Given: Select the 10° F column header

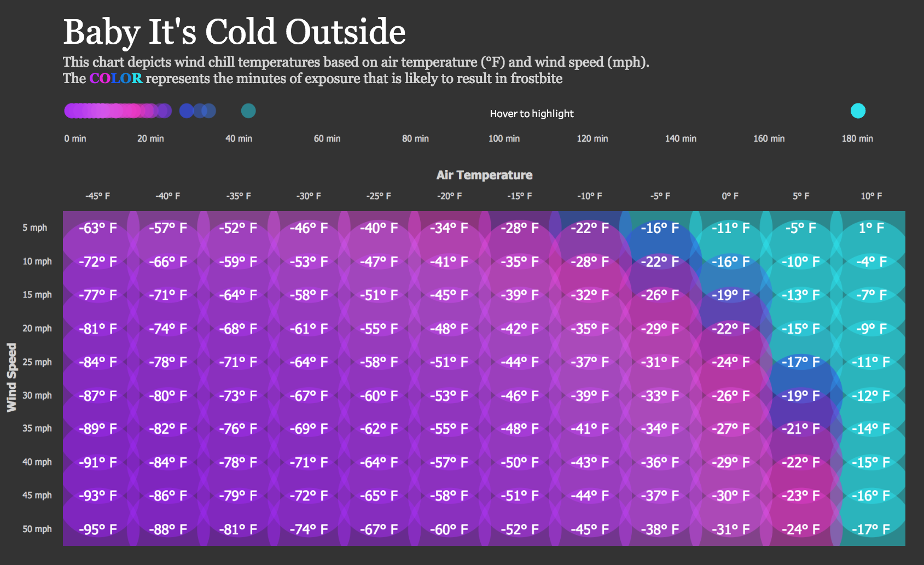Looking at the screenshot, I should [x=871, y=196].
